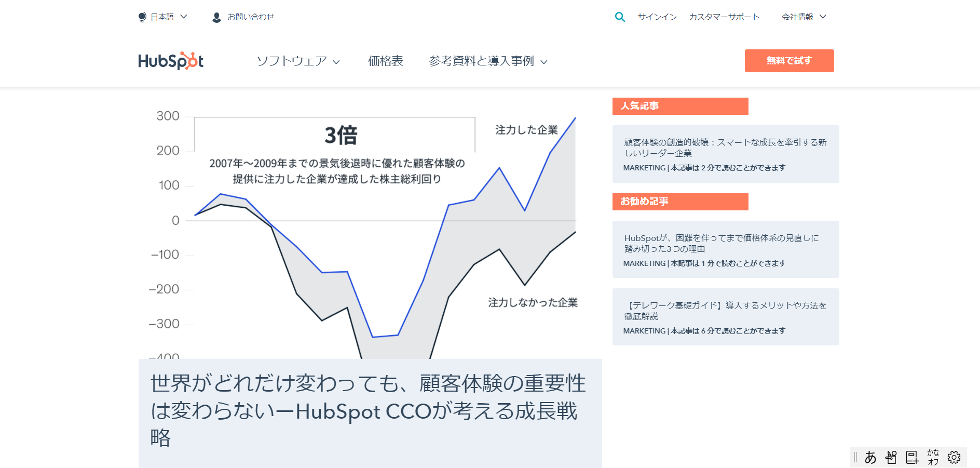Click the 注力した企業 chart label
This screenshot has width=980, height=468.
[x=527, y=130]
